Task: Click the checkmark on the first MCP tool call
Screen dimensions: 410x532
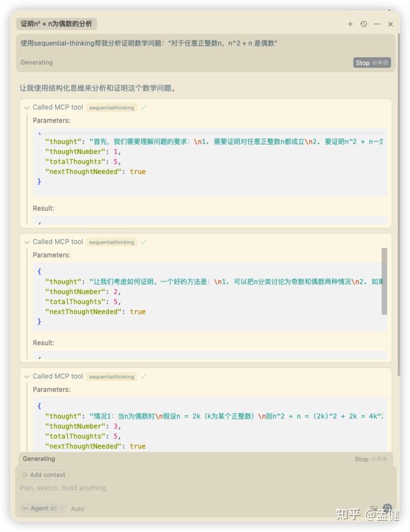Action: pos(144,107)
